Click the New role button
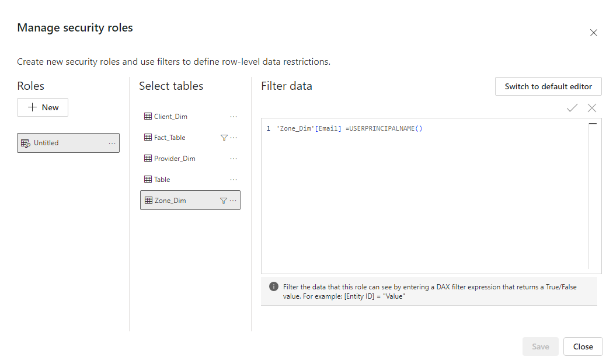This screenshot has height=364, width=613. [43, 107]
